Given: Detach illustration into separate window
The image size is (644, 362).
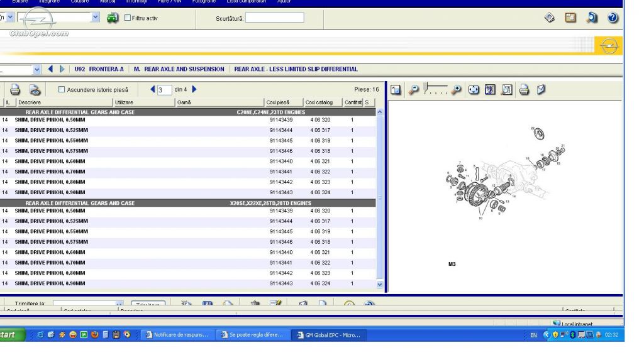Looking at the screenshot, I should pyautogui.click(x=396, y=89).
